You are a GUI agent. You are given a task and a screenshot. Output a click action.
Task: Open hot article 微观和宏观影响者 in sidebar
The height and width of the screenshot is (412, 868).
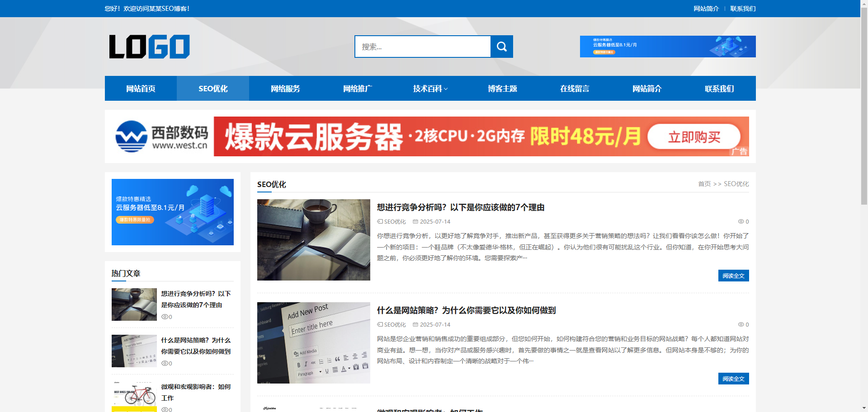[x=196, y=392]
